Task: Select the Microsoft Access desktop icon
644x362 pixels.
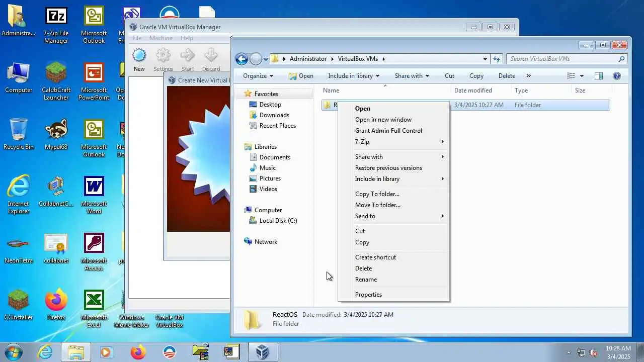Action: [94, 252]
